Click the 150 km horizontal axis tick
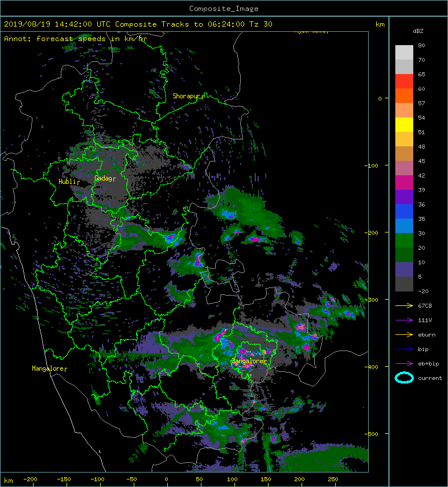 click(266, 479)
